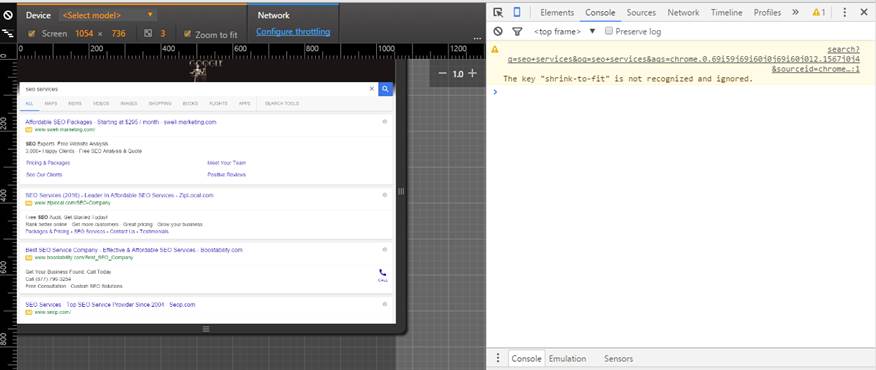Open SEO Services Seop.com ad link
This screenshot has height=370, width=876.
[x=110, y=305]
